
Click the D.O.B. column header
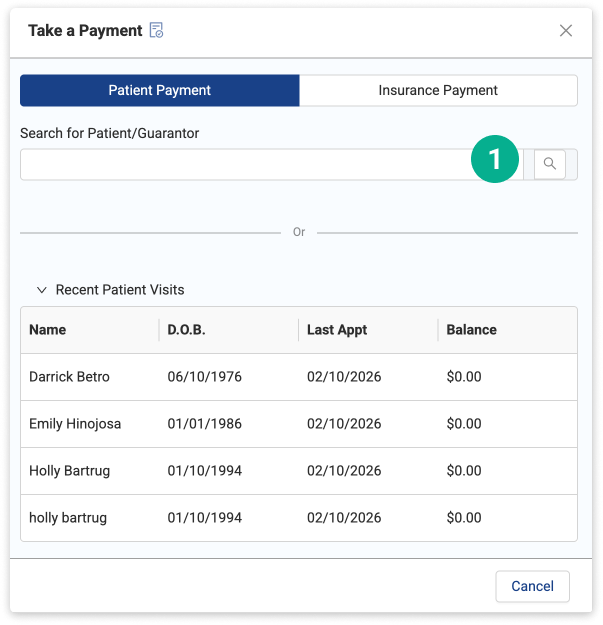(186, 330)
